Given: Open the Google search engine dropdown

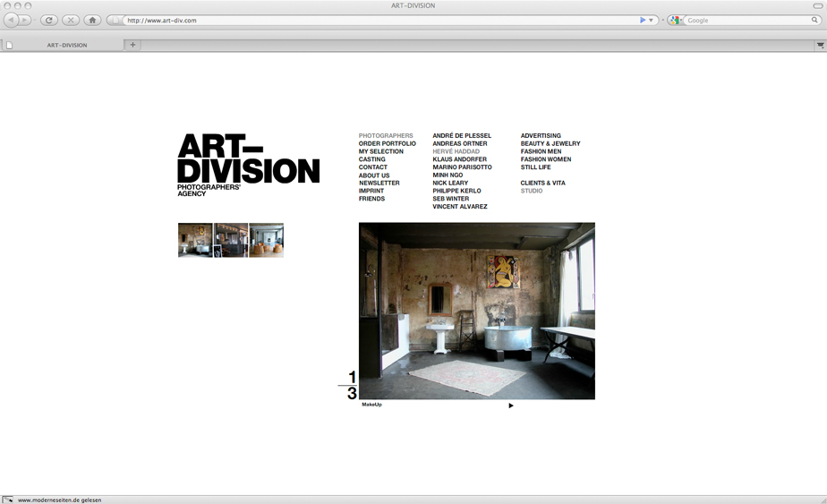Looking at the screenshot, I should (x=676, y=20).
